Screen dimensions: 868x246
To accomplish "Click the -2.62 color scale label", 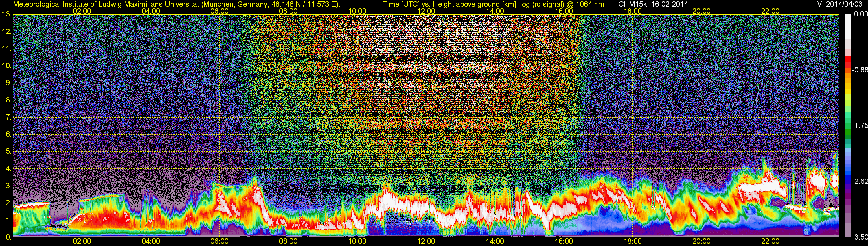I will [860, 181].
